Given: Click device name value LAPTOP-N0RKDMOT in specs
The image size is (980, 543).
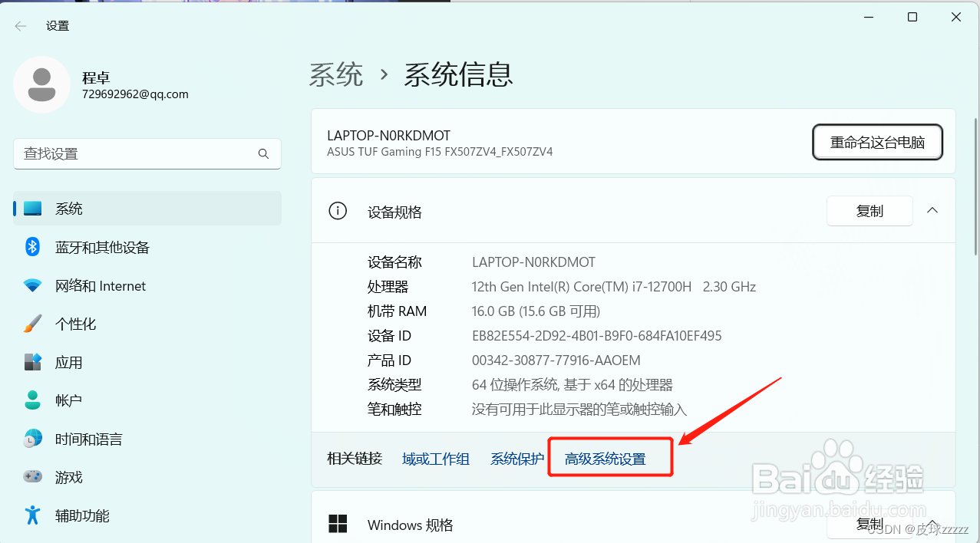Looking at the screenshot, I should point(533,262).
